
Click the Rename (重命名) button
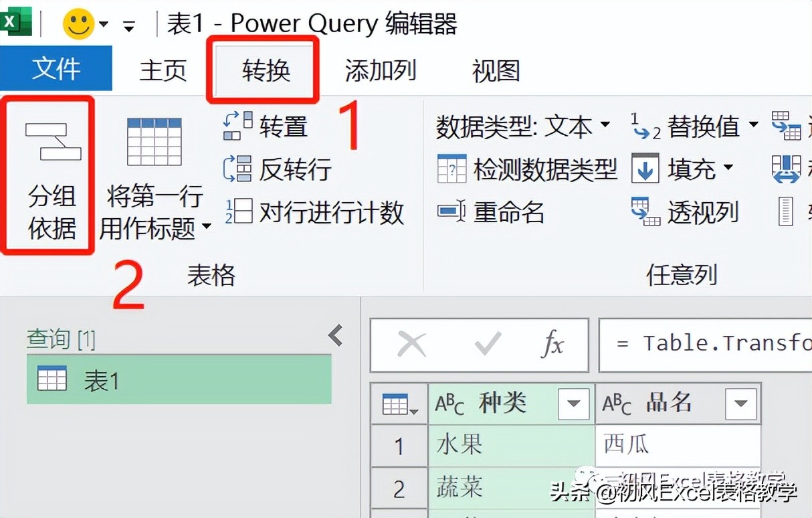[x=491, y=212]
